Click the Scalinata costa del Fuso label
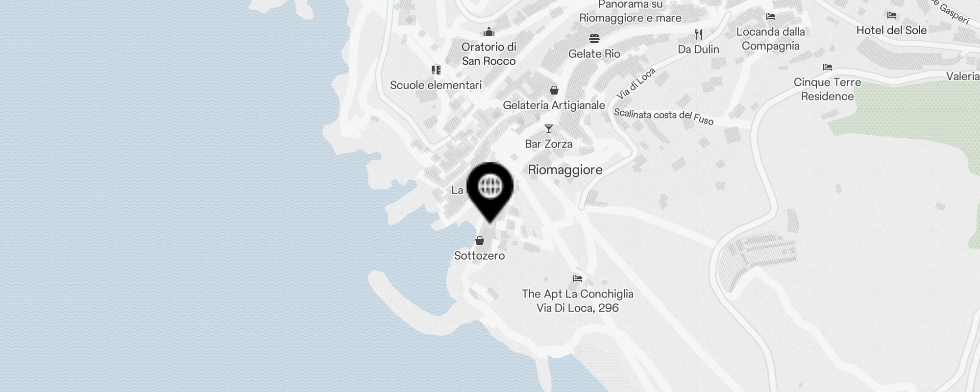 click(664, 117)
